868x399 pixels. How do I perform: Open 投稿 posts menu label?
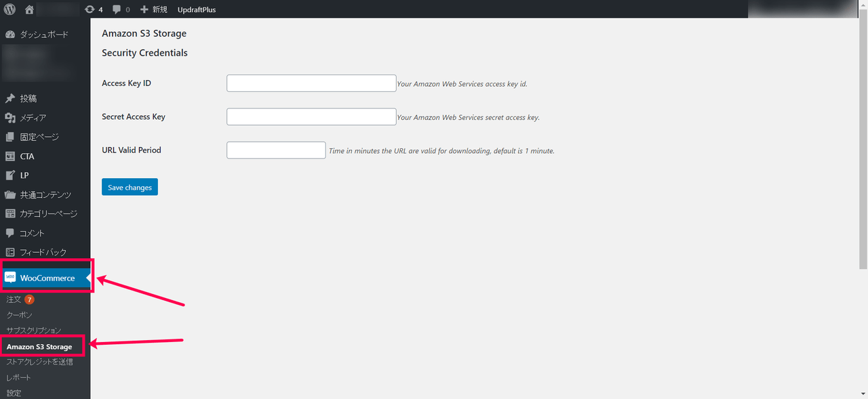click(x=28, y=99)
